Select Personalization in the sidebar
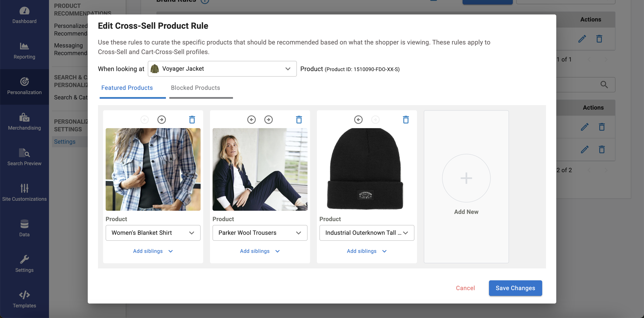The image size is (644, 318). pos(24,86)
